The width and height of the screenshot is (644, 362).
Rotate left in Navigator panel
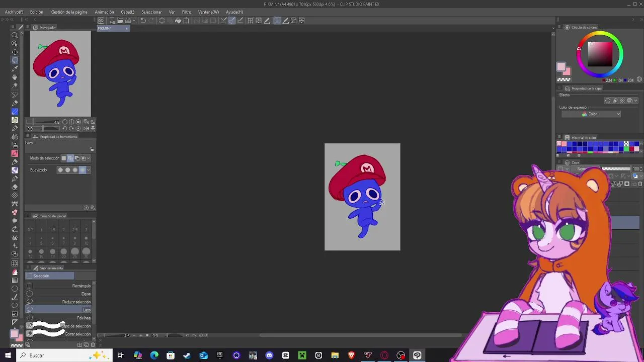pos(64,128)
